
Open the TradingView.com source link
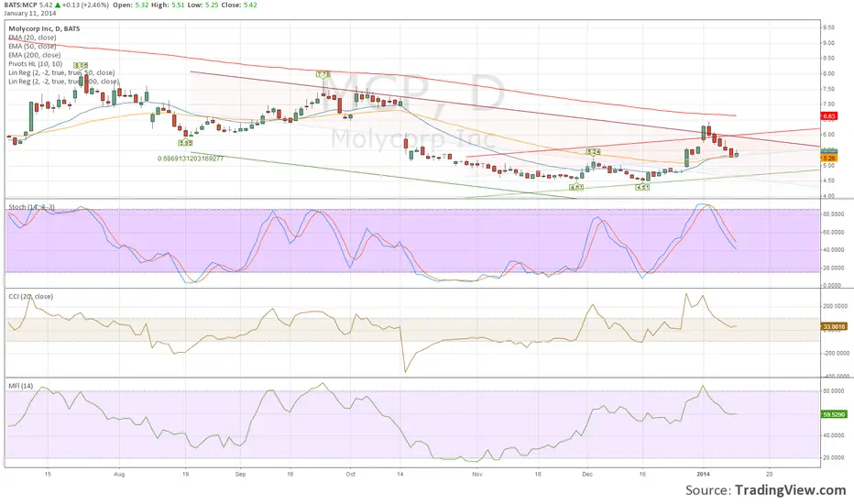tap(790, 490)
